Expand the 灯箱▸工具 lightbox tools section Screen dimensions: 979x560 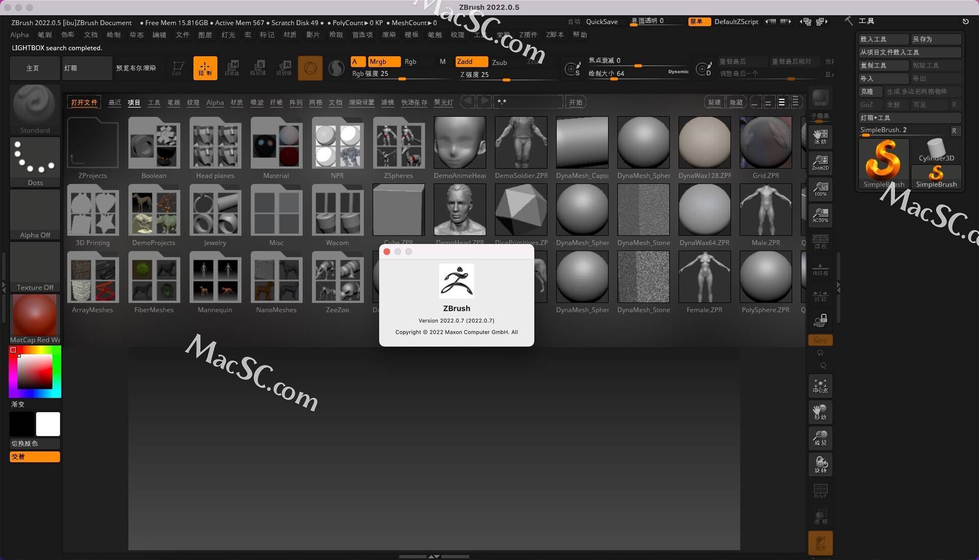(910, 118)
